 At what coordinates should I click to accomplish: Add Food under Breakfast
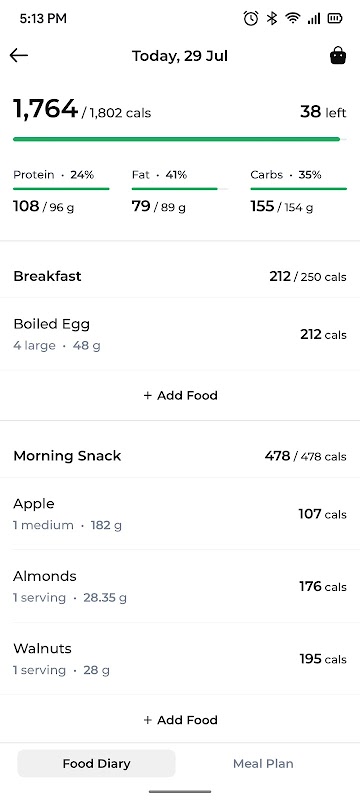(180, 395)
